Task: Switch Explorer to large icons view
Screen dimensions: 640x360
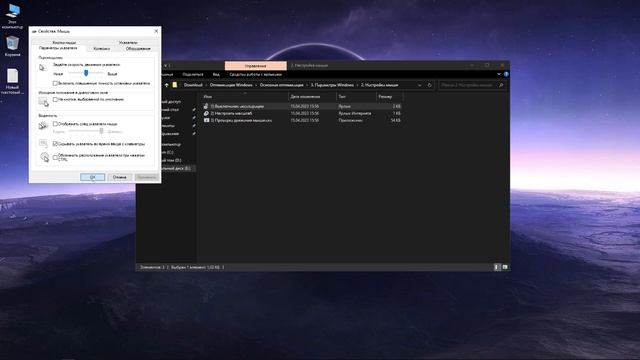Action: (x=505, y=267)
